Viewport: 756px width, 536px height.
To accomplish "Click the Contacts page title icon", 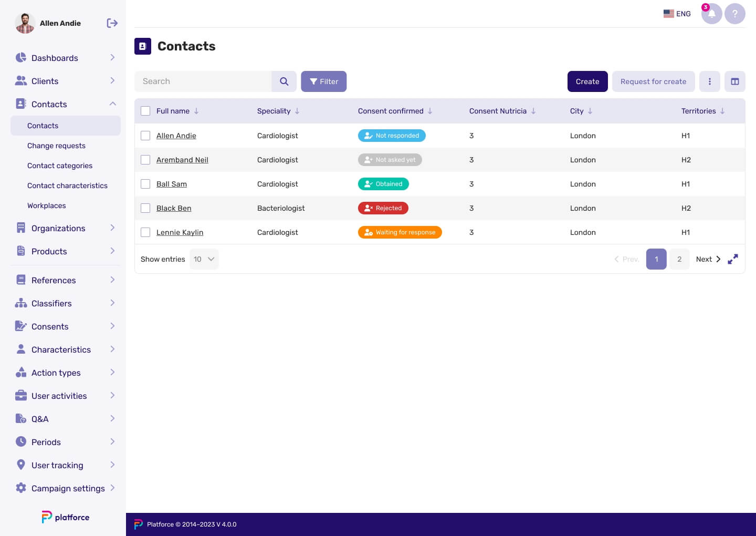I will coord(143,46).
